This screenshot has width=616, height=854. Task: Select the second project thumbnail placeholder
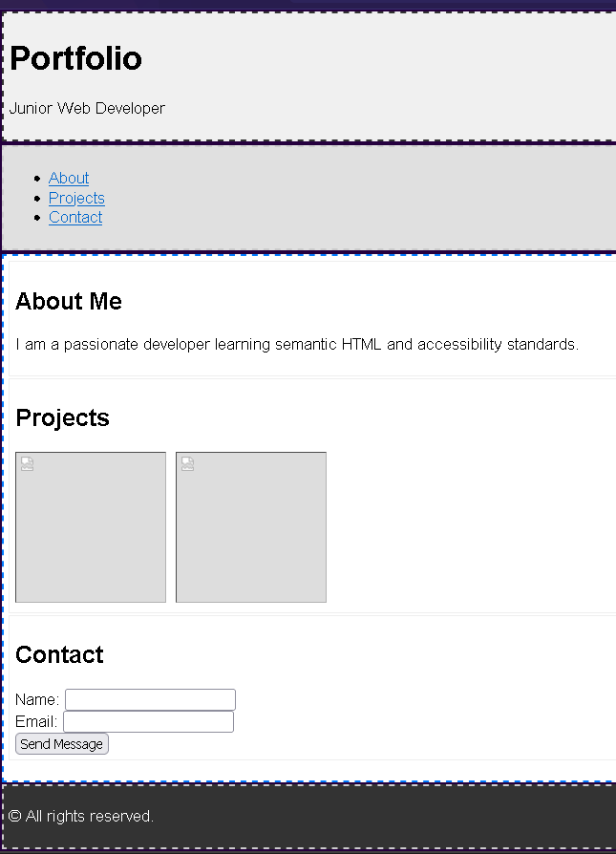251,527
